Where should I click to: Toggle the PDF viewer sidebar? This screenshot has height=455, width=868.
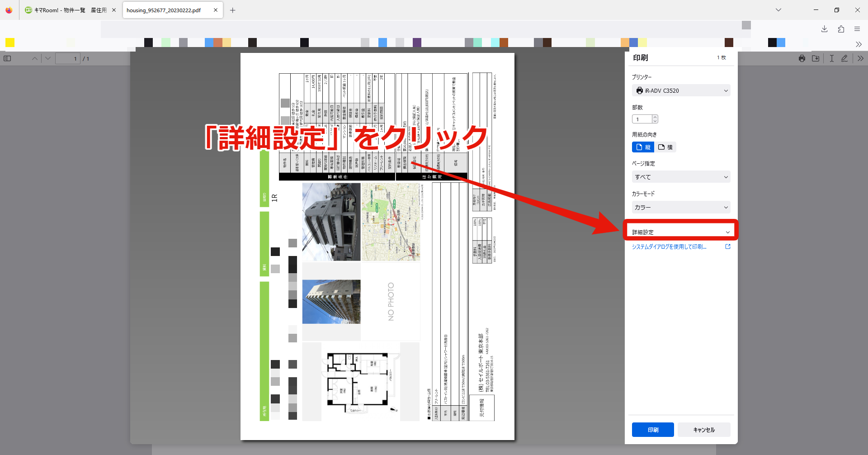(7, 58)
